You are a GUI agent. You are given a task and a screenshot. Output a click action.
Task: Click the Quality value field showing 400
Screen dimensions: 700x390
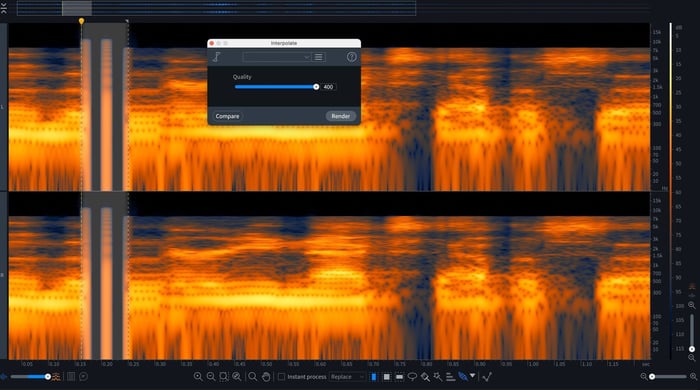[328, 87]
